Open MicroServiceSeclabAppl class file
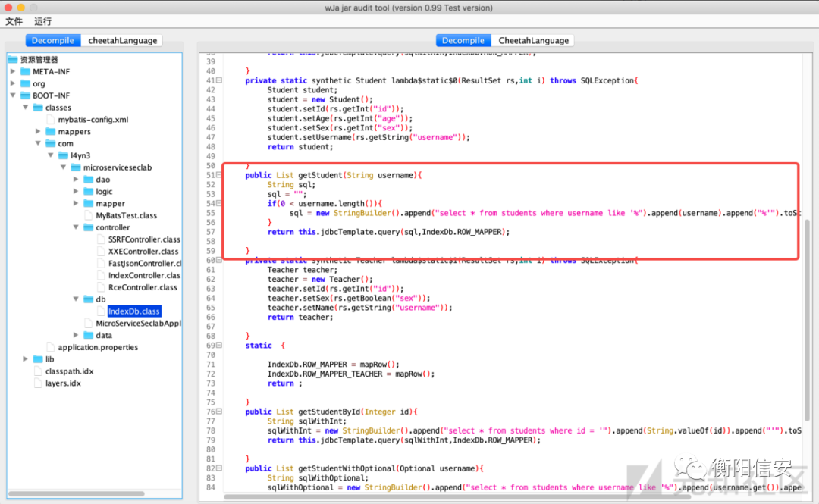819x504 pixels. pos(138,324)
